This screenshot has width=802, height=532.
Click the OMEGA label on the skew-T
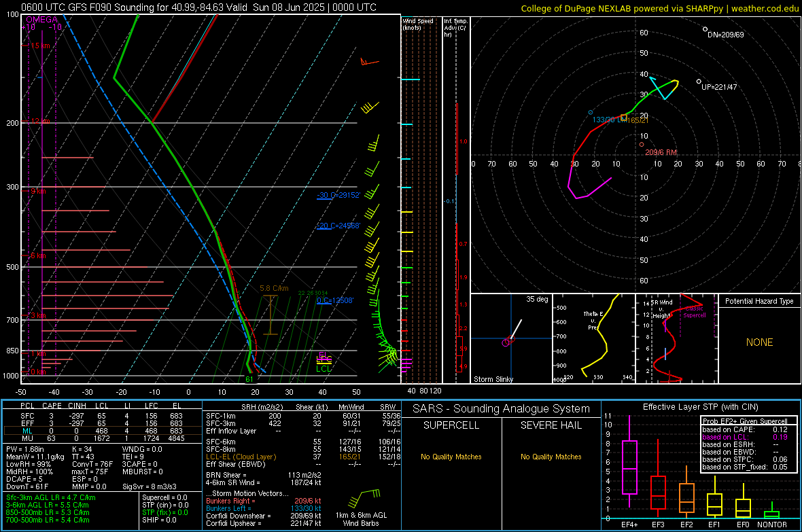41,20
